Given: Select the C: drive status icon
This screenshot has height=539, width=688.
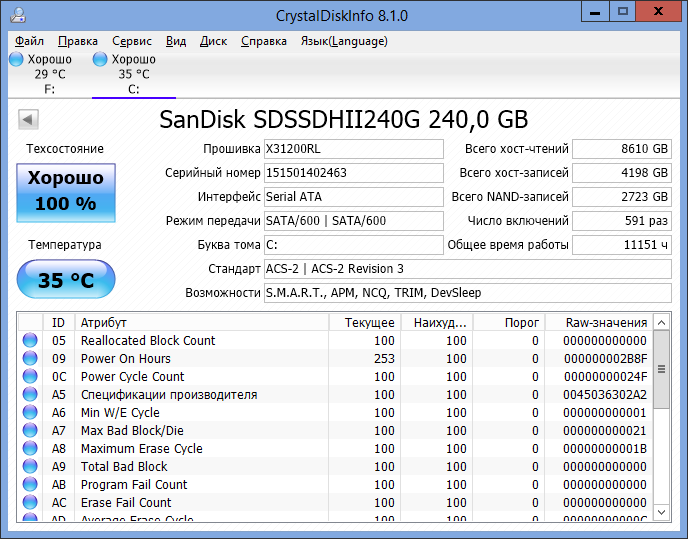Looking at the screenshot, I should pos(100,60).
